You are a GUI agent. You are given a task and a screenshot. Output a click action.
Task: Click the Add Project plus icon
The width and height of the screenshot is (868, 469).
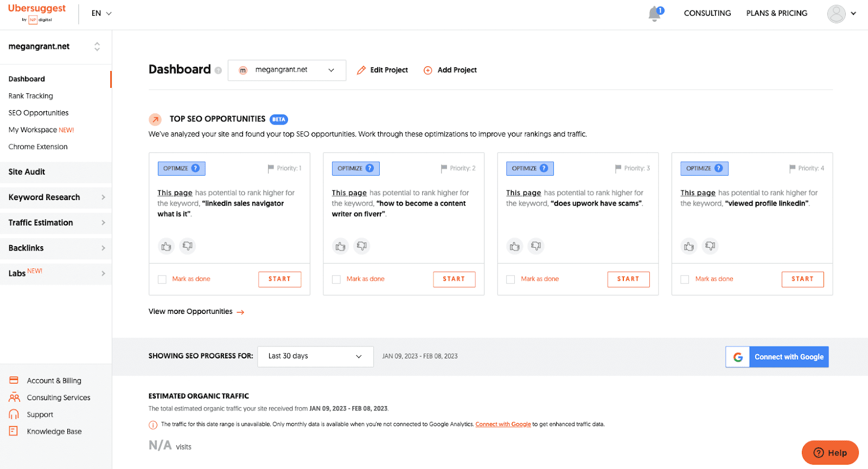(427, 70)
